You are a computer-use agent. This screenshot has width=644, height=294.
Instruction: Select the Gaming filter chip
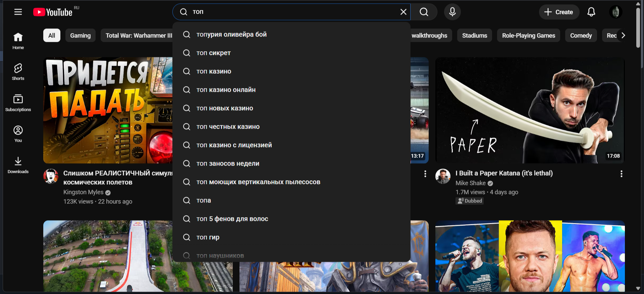pyautogui.click(x=80, y=36)
